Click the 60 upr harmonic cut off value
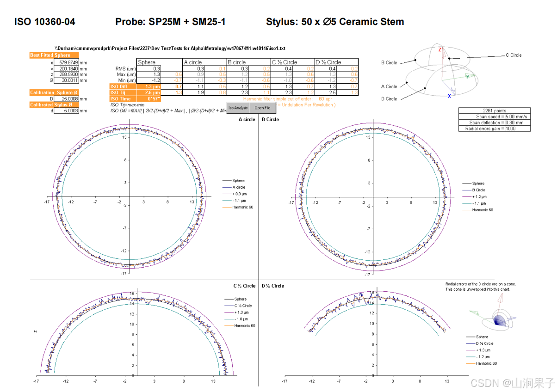The width and height of the screenshot is (557, 392). coord(326,98)
